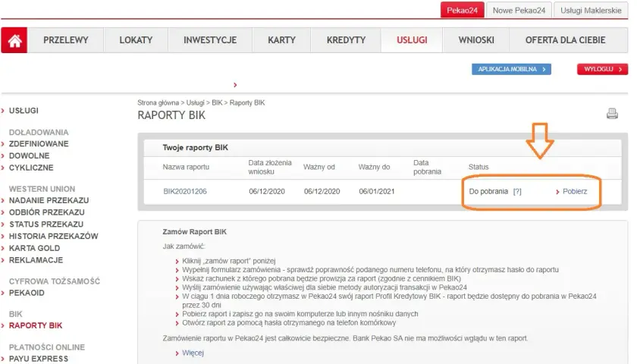The height and width of the screenshot is (364, 637).
Task: Open NADANIE PRZEKAZU in the sidebar
Action: (x=49, y=200)
